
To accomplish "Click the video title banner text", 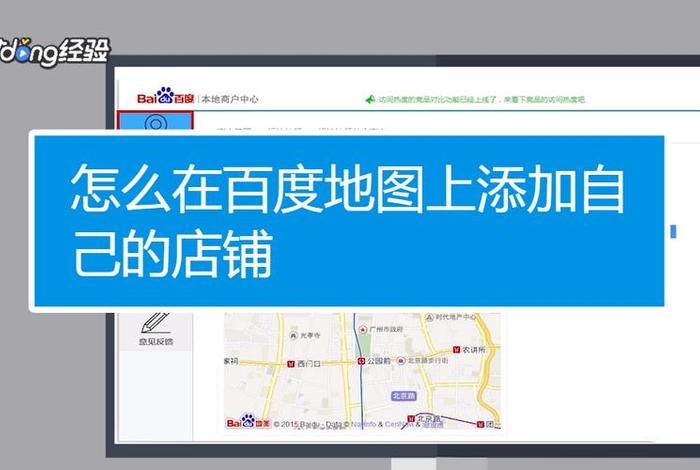I will click(x=347, y=220).
